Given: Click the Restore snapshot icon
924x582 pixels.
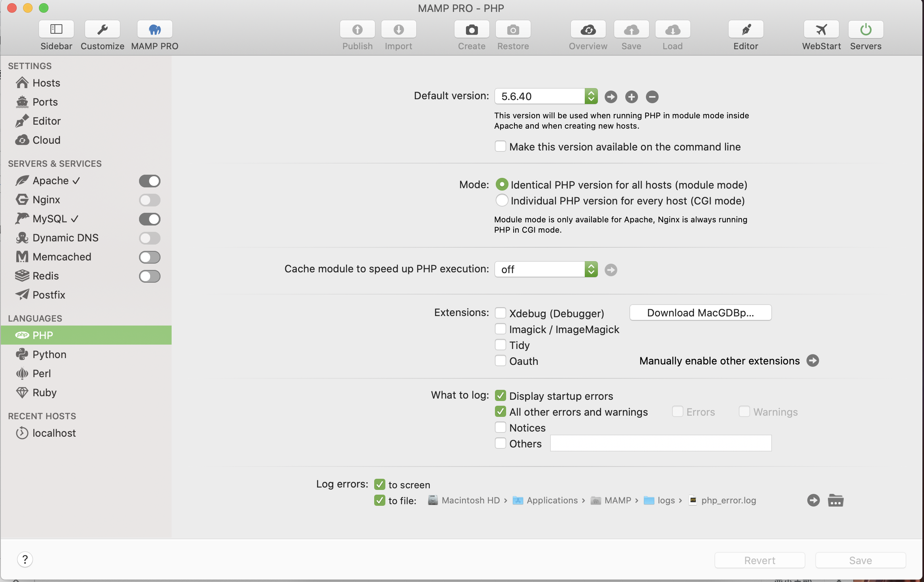Looking at the screenshot, I should pyautogui.click(x=513, y=29).
